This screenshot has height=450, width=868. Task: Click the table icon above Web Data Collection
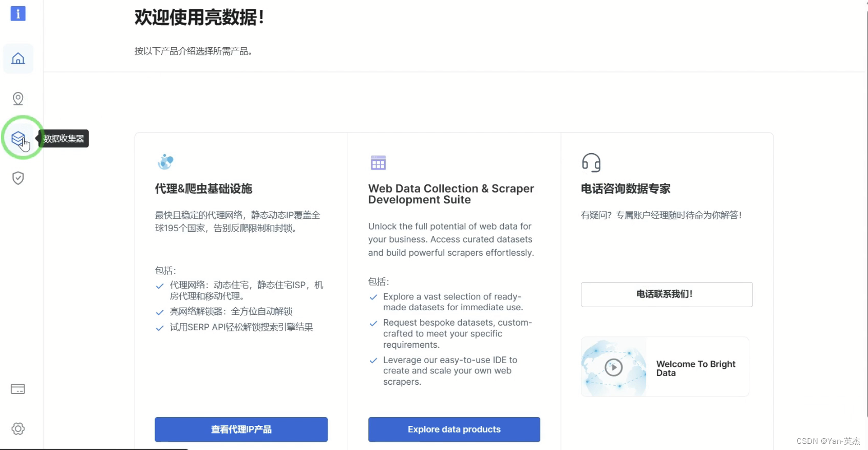pos(378,162)
